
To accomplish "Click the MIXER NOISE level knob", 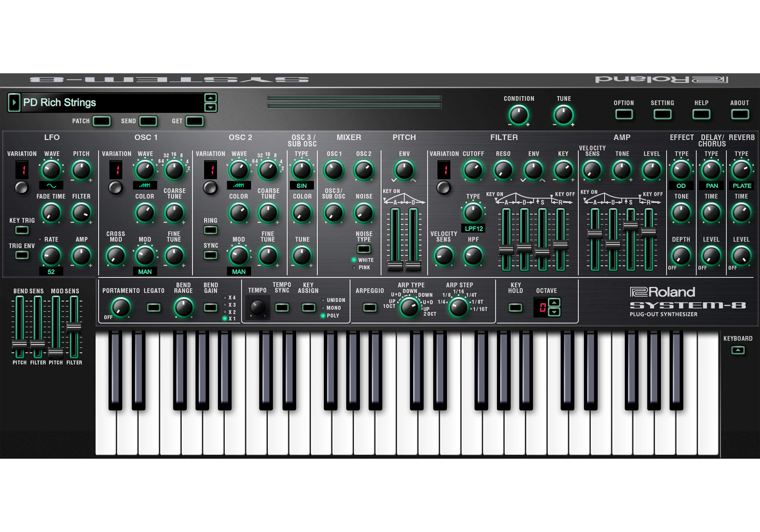I will point(364,213).
